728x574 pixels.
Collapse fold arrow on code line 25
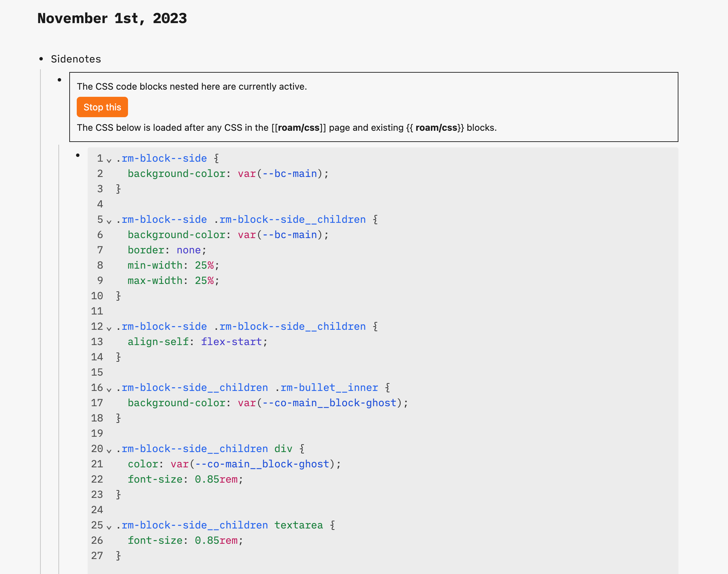[x=109, y=527]
